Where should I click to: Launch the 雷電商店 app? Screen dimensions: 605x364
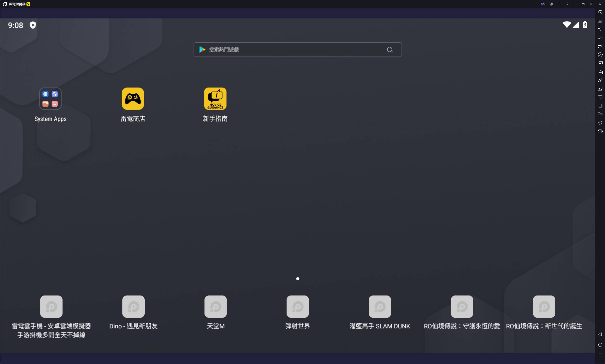pos(133,99)
